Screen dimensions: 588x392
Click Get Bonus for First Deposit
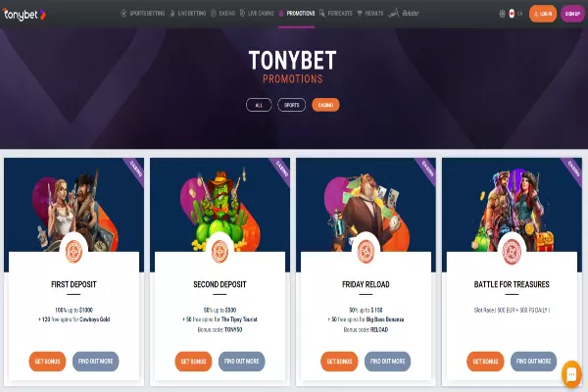pos(47,362)
